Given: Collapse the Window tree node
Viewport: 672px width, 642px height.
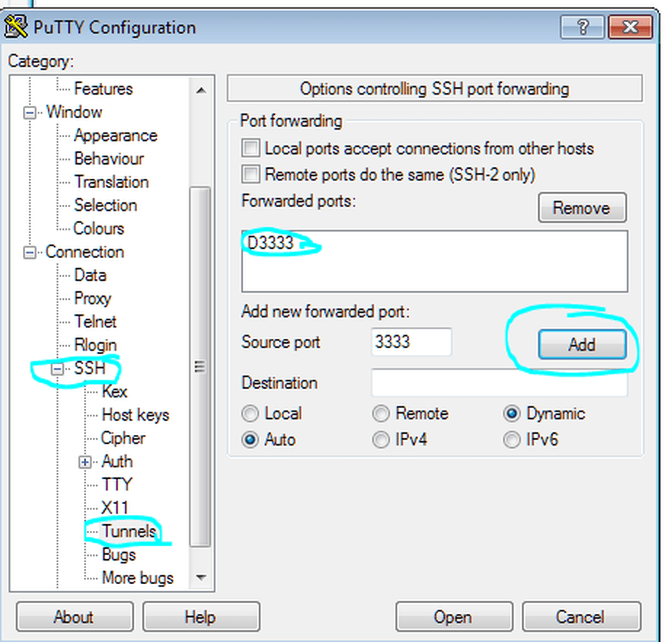Looking at the screenshot, I should 30,113.
